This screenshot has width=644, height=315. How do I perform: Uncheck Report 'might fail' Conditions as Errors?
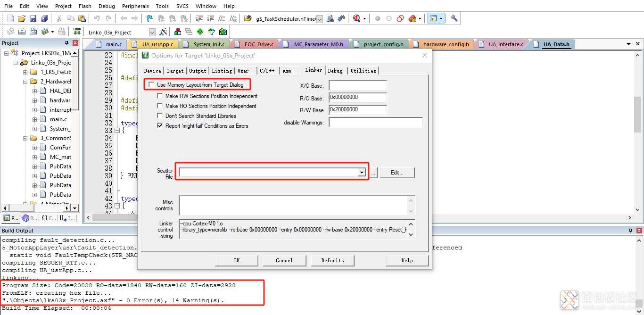160,126
